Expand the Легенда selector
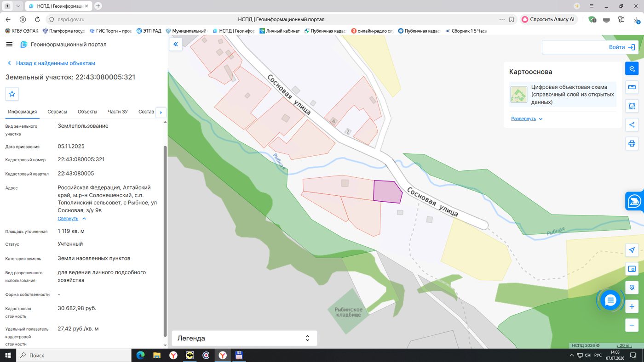644x362 pixels. tap(244, 338)
